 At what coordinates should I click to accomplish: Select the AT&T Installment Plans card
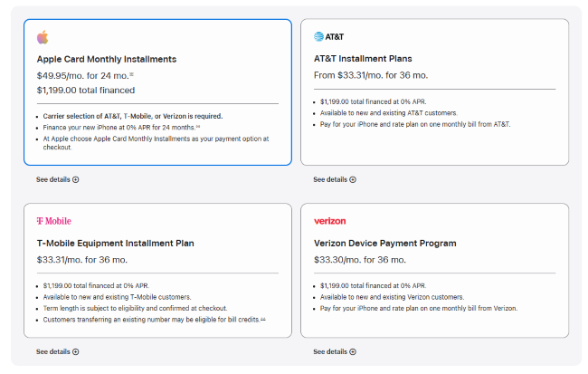pyautogui.click(x=434, y=92)
